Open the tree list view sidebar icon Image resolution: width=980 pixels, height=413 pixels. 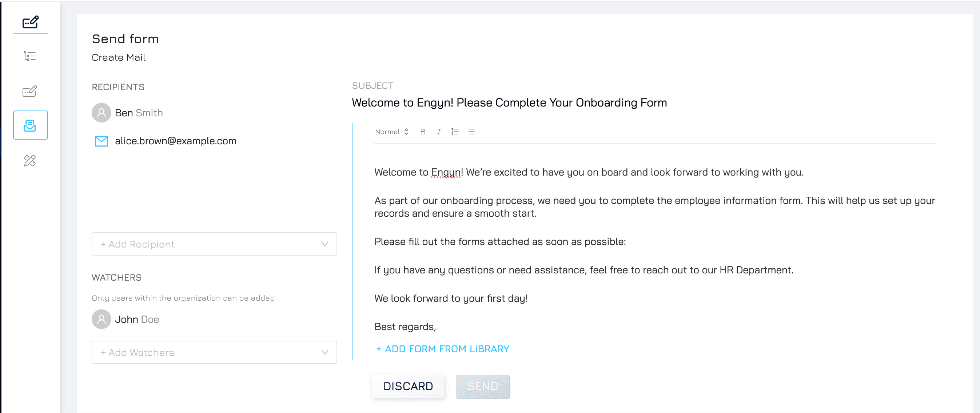pos(30,56)
